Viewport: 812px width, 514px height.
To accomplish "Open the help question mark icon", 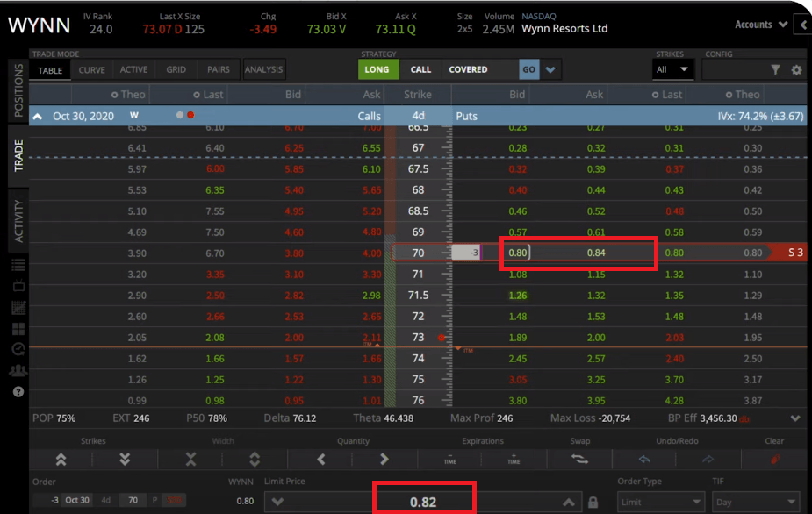I will (x=18, y=391).
